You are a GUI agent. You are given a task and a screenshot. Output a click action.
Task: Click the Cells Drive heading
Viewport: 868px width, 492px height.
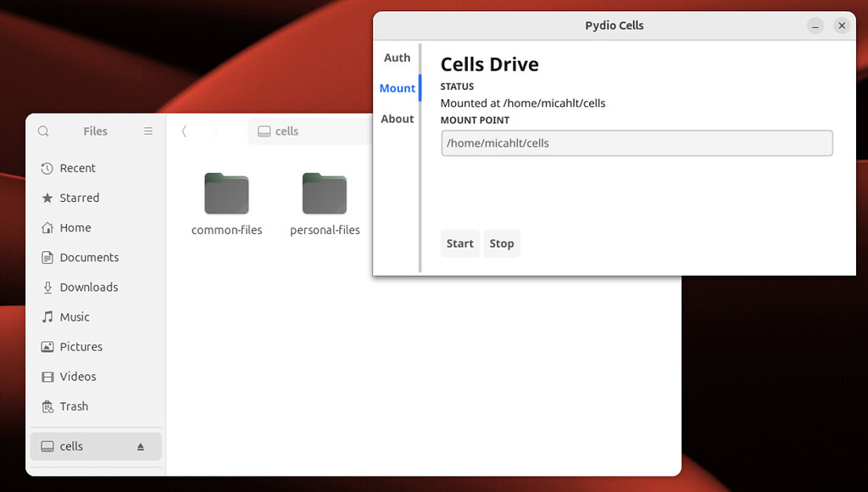click(x=489, y=64)
